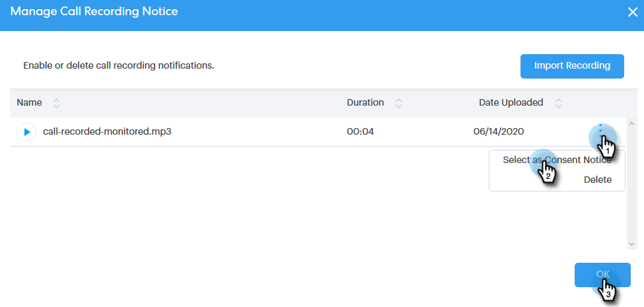
Task: Click the sort arrows beside Duration
Action: tap(398, 103)
